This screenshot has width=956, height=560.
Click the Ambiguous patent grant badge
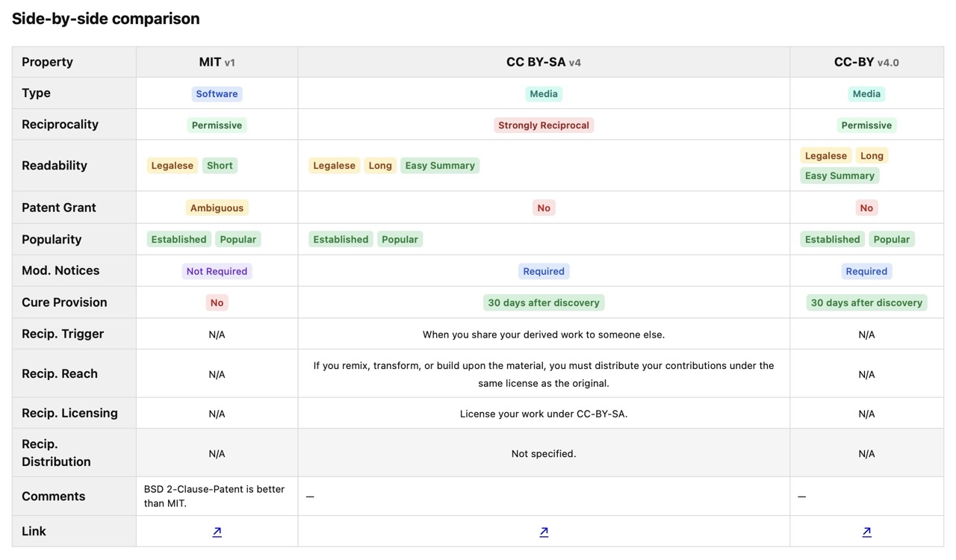click(217, 208)
